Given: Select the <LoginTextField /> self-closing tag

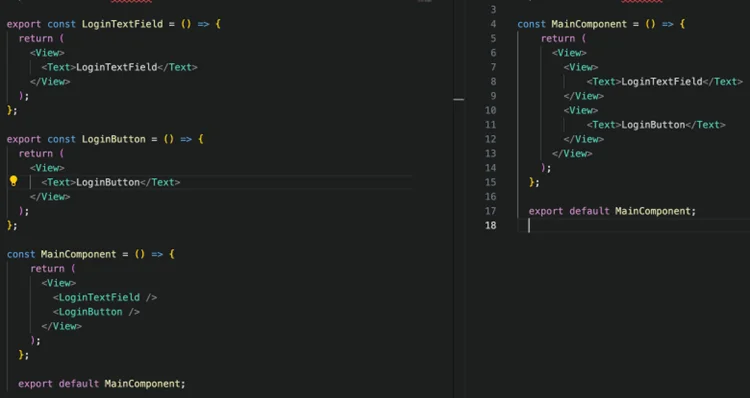Looking at the screenshot, I should click(105, 298).
